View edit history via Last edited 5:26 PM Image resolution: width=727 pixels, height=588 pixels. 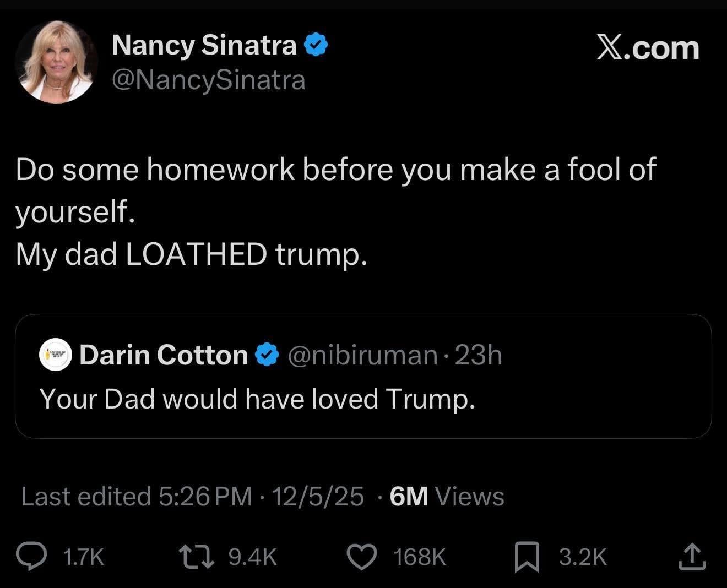tap(136, 497)
